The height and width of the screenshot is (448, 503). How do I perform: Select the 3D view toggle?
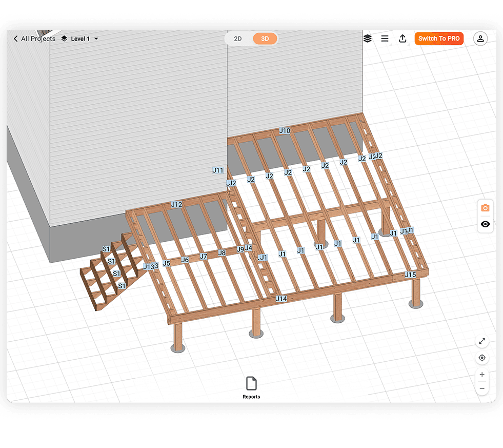click(264, 38)
